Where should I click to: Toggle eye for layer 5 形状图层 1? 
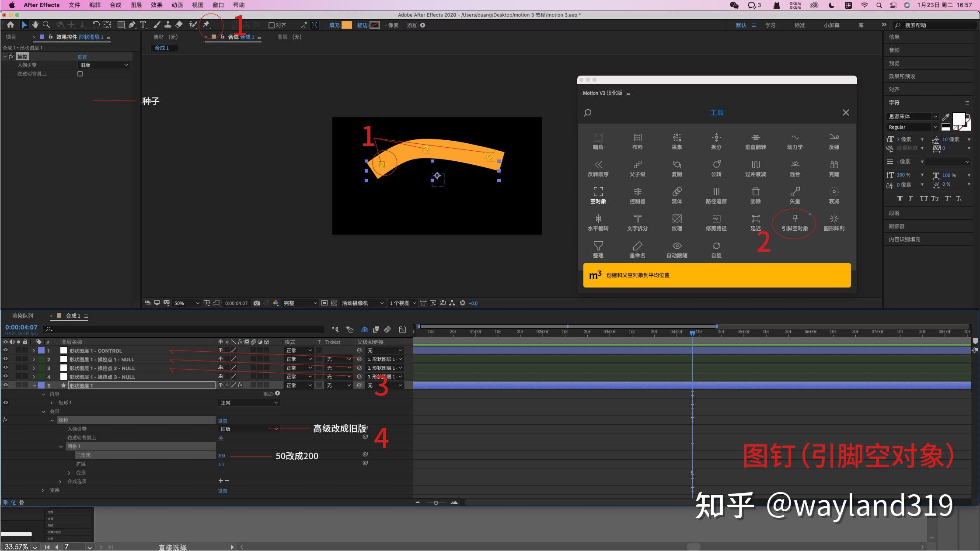pyautogui.click(x=5, y=385)
